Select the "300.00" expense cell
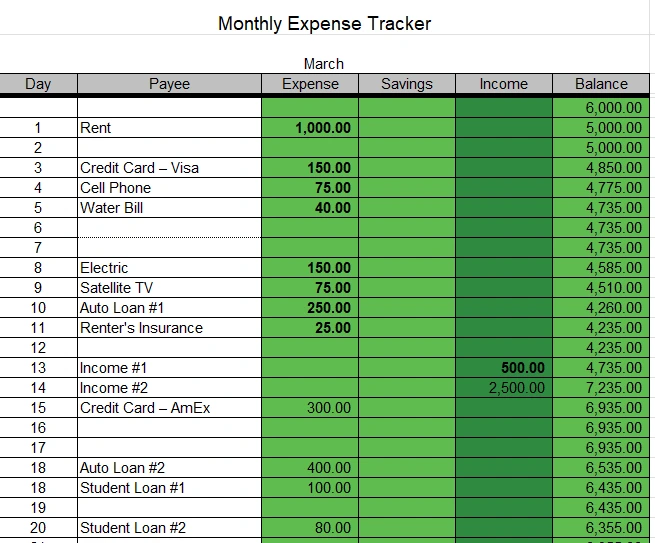This screenshot has width=655, height=543. click(x=310, y=408)
